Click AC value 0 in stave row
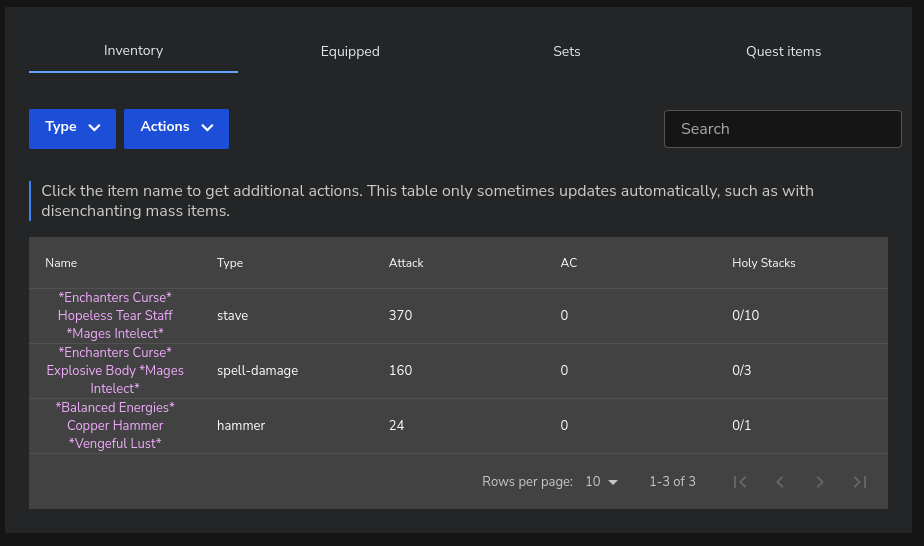924x546 pixels. tap(564, 316)
